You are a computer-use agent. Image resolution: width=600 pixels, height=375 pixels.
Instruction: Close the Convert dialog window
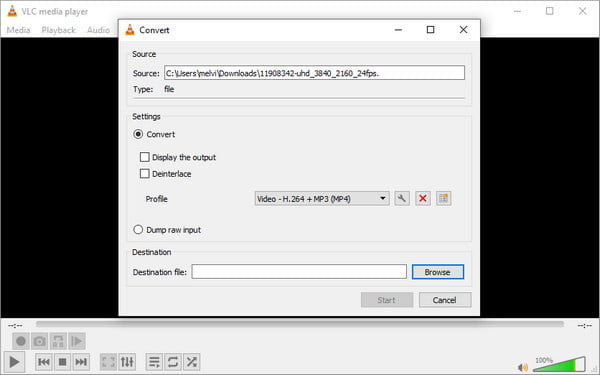463,30
